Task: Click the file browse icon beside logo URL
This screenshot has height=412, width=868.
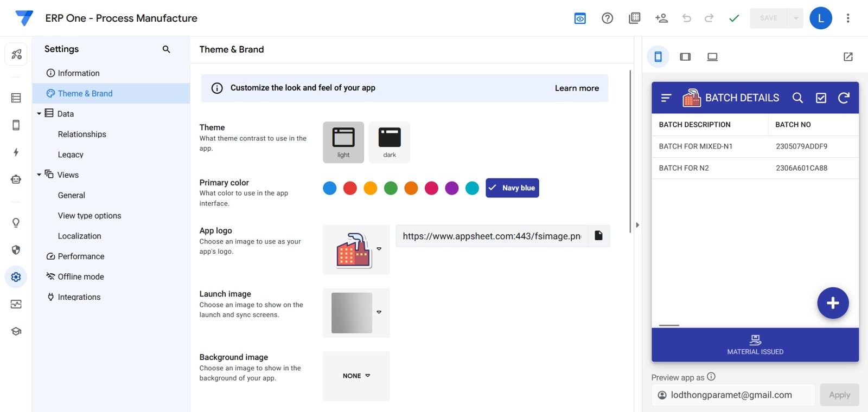Action: 598,236
